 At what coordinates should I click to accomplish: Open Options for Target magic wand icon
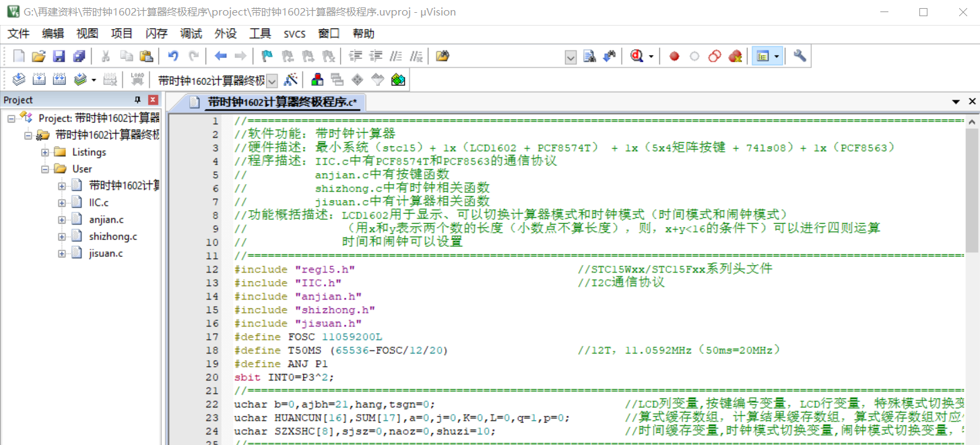290,80
